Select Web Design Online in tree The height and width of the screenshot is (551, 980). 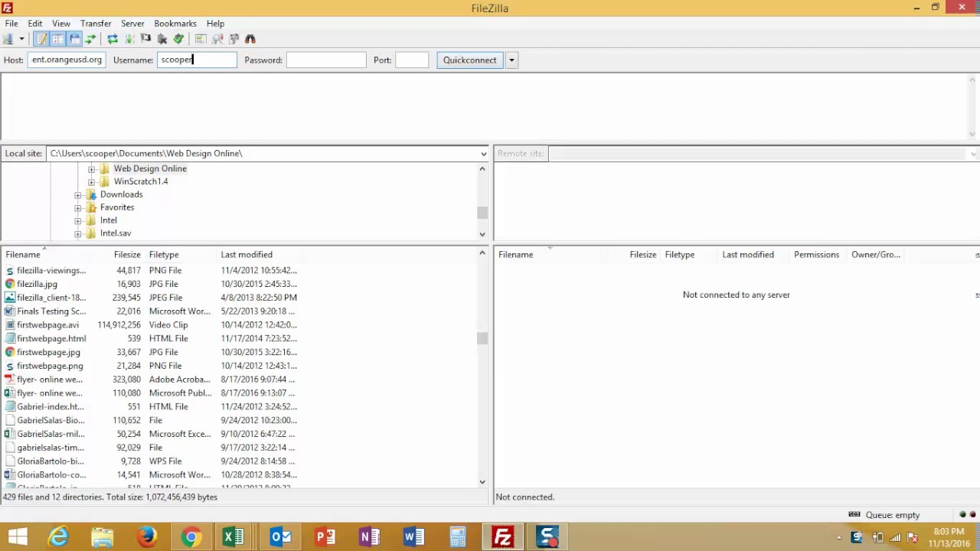(150, 168)
